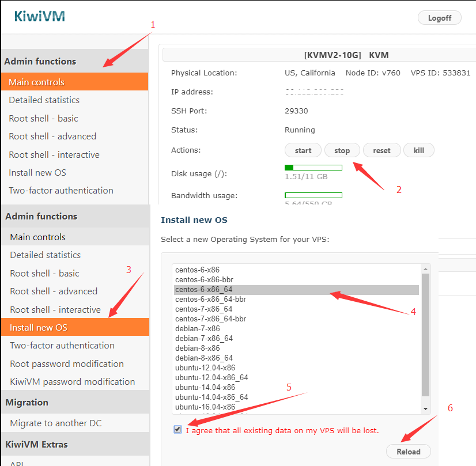Select debian-8-x86_64 in the OS list
The image size is (476, 466).
[x=296, y=358]
